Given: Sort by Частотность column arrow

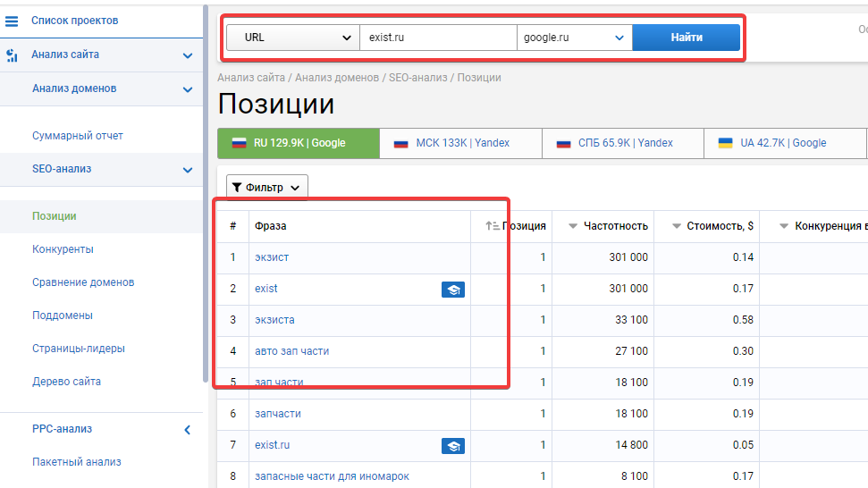Looking at the screenshot, I should (x=573, y=226).
